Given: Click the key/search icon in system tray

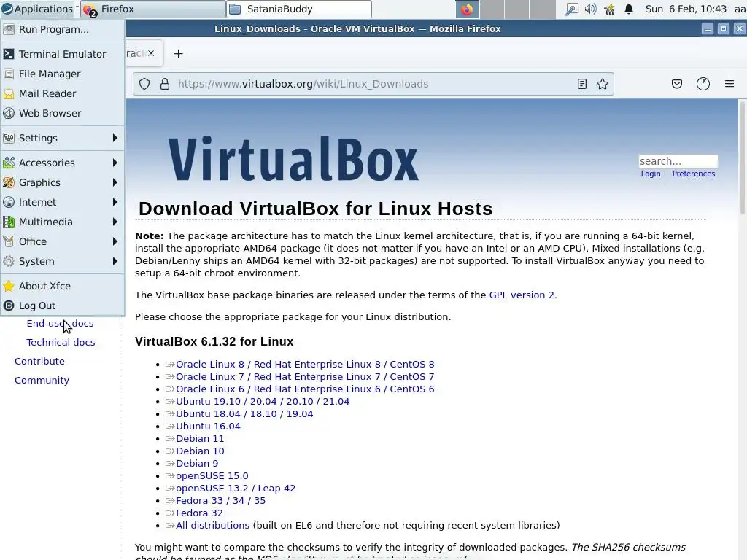Looking at the screenshot, I should pos(570,9).
